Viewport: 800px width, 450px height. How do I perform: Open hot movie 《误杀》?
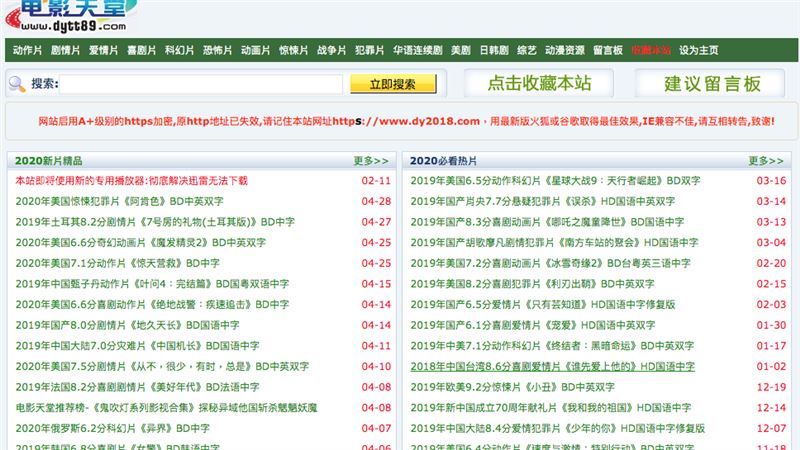click(x=542, y=202)
